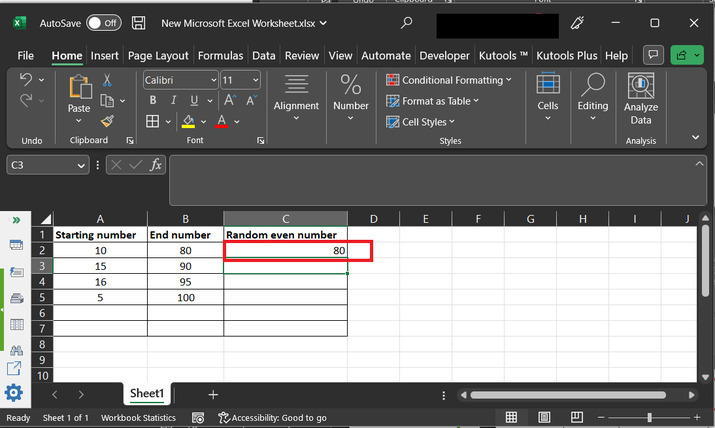
Task: Click the Save disk icon in title bar
Action: click(139, 22)
